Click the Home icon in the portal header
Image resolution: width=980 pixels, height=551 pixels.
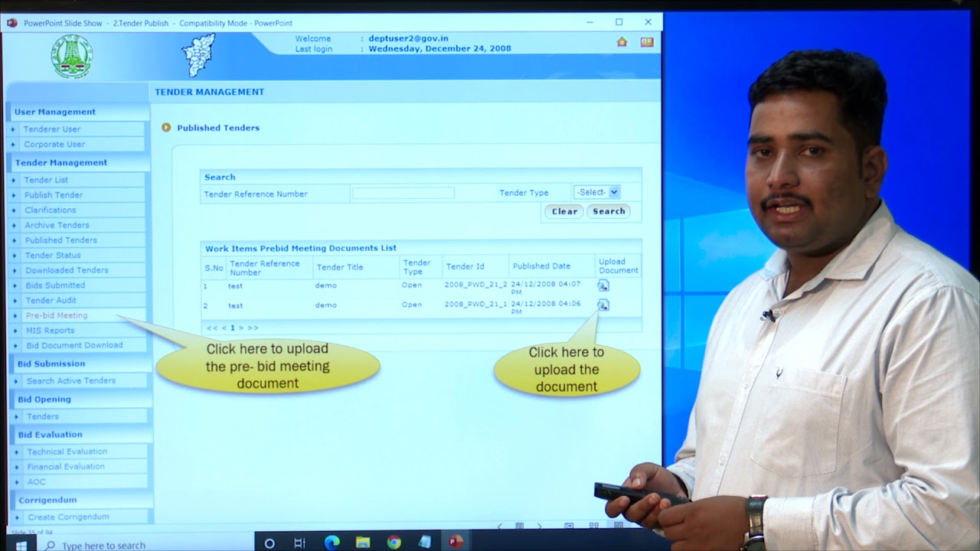point(622,42)
